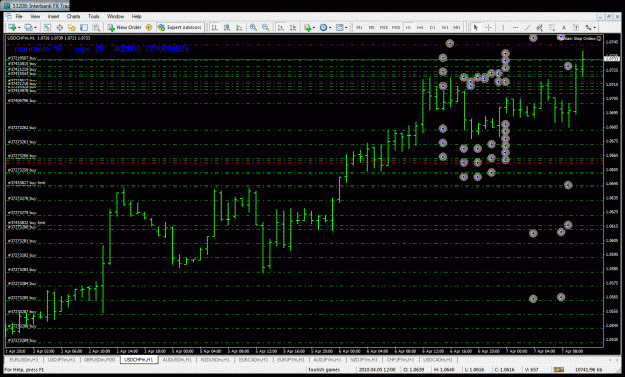625x377 pixels.
Task: Select the crosshair tool
Action: 488,27
